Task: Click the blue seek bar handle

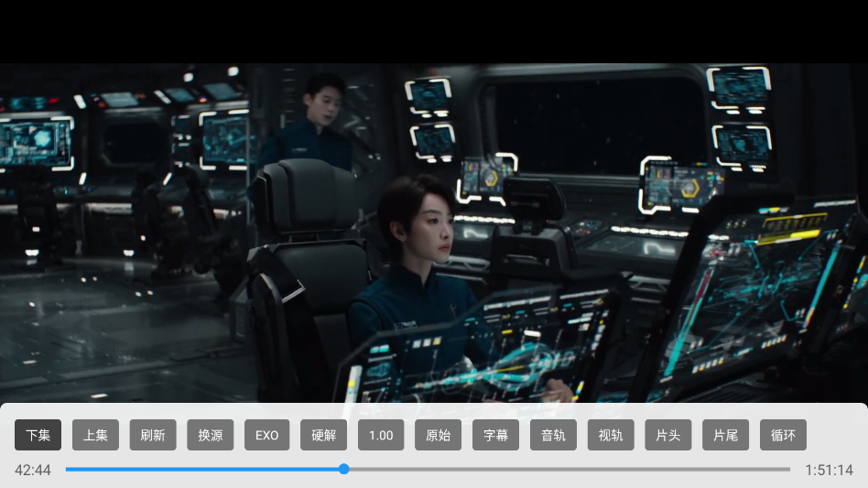Action: [343, 469]
